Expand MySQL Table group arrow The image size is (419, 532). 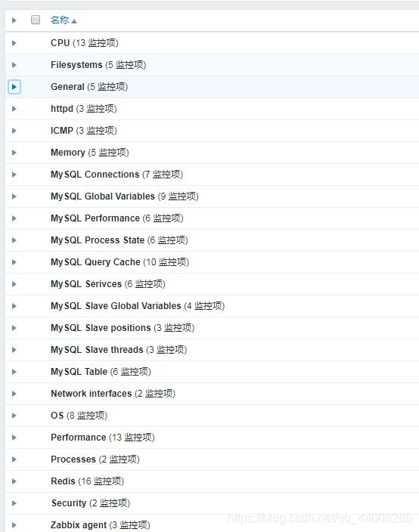pos(14,372)
